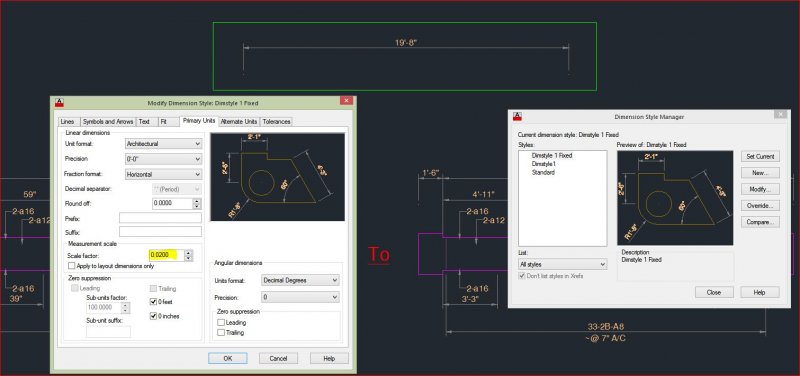The width and height of the screenshot is (800, 376).
Task: Toggle Don't list styles in Xrefs checkbox
Action: tap(521, 276)
